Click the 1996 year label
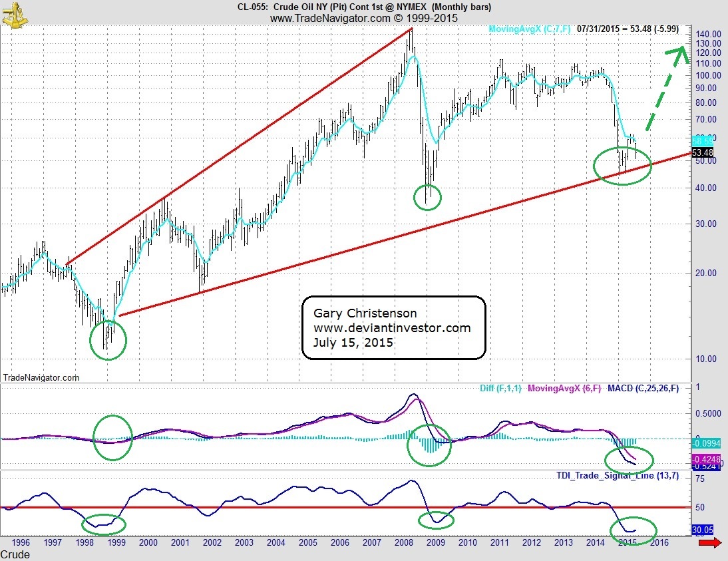 click(21, 542)
